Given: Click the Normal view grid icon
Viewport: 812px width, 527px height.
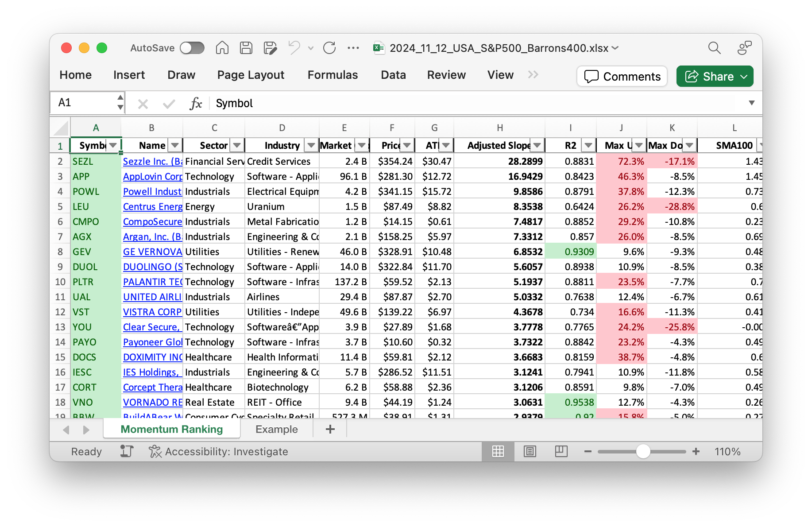Looking at the screenshot, I should [498, 451].
